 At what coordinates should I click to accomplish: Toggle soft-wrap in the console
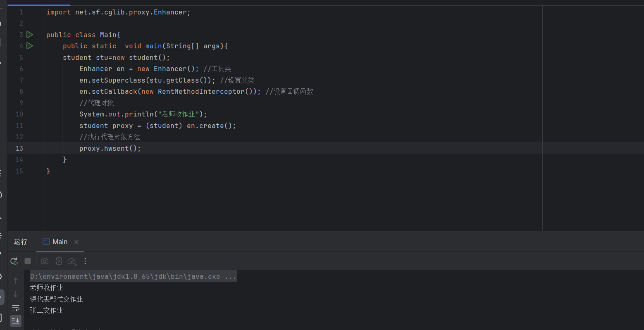point(16,308)
